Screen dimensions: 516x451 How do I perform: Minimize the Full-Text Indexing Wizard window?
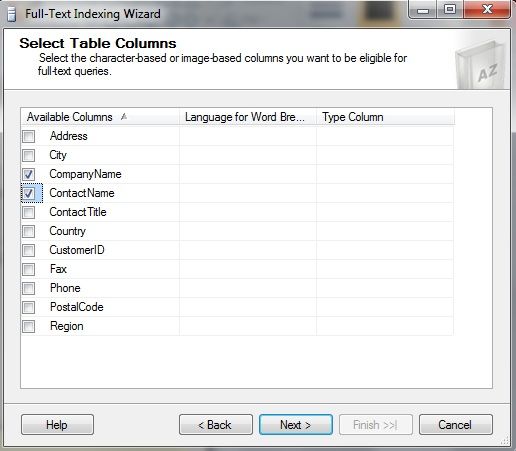423,10
